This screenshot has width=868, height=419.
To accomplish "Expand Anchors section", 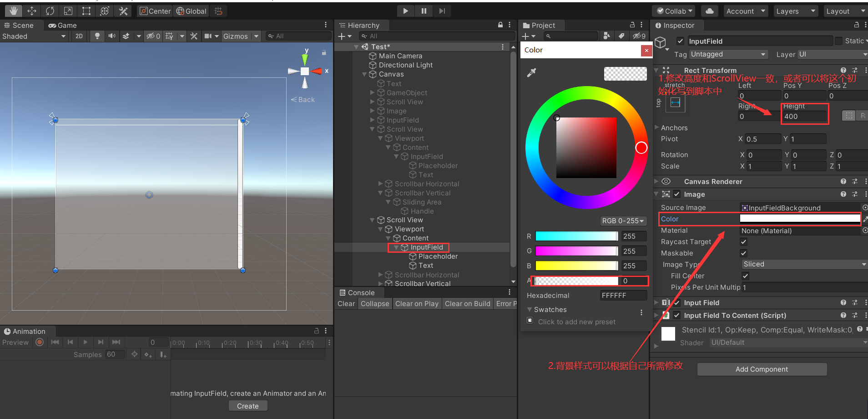I will [656, 128].
